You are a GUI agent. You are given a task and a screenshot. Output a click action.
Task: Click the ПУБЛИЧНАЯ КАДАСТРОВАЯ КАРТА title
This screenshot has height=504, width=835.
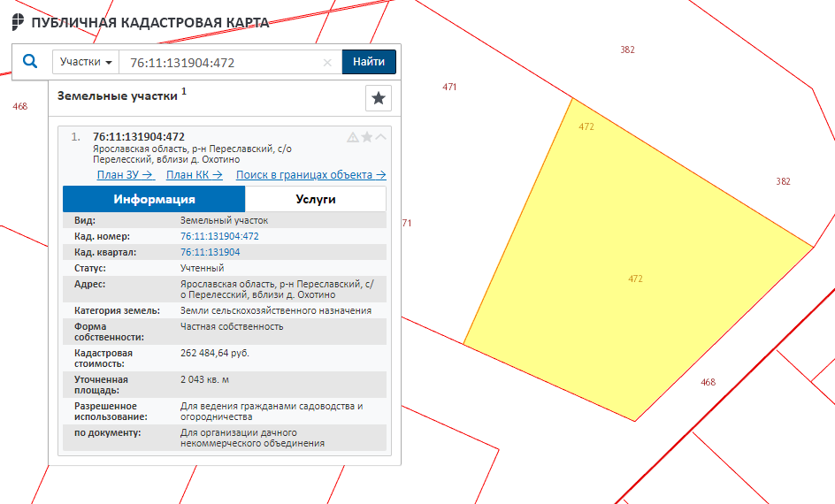click(150, 23)
